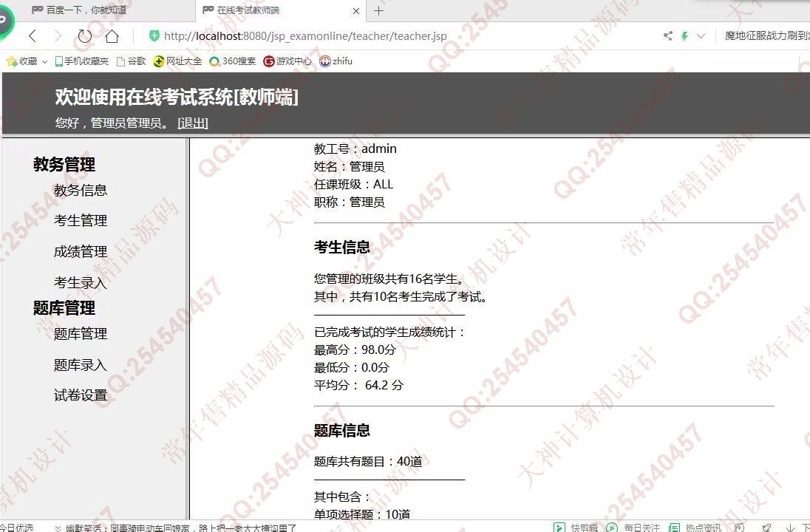Close the 在线考试教师端 tab
Image resolution: width=810 pixels, height=532 pixels.
(x=356, y=11)
